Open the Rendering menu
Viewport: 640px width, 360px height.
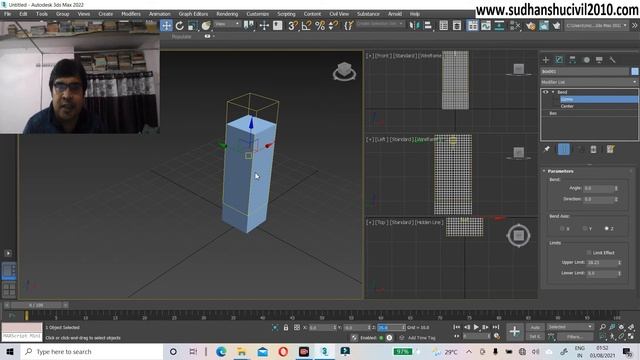227,14
